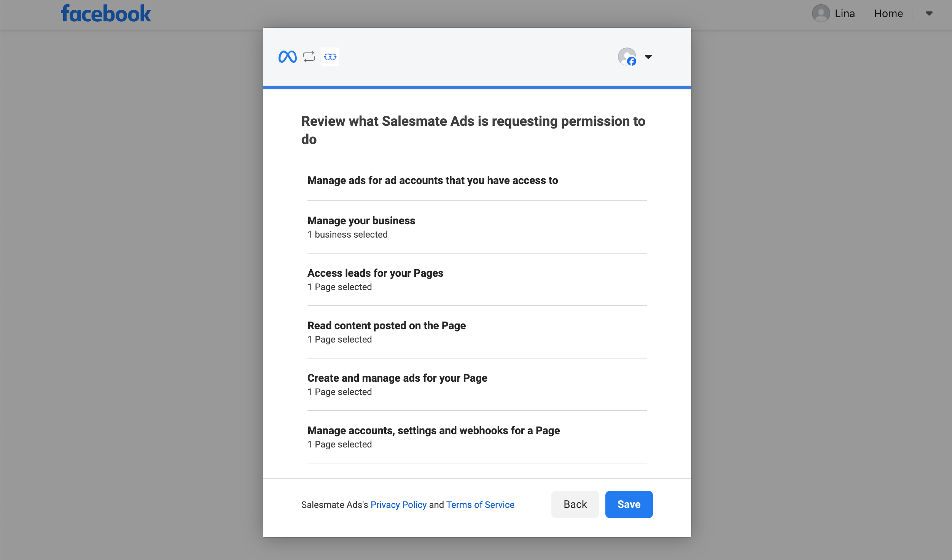The height and width of the screenshot is (560, 952).
Task: Select the 'Manage your business' permission row
Action: pyautogui.click(x=477, y=227)
